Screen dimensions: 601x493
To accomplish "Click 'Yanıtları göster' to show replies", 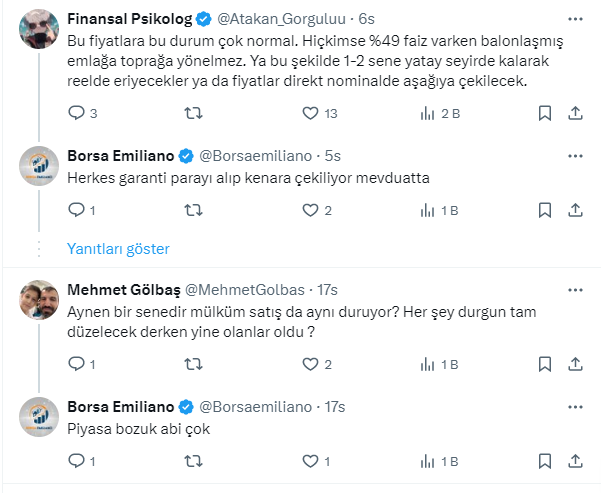I will point(118,248).
